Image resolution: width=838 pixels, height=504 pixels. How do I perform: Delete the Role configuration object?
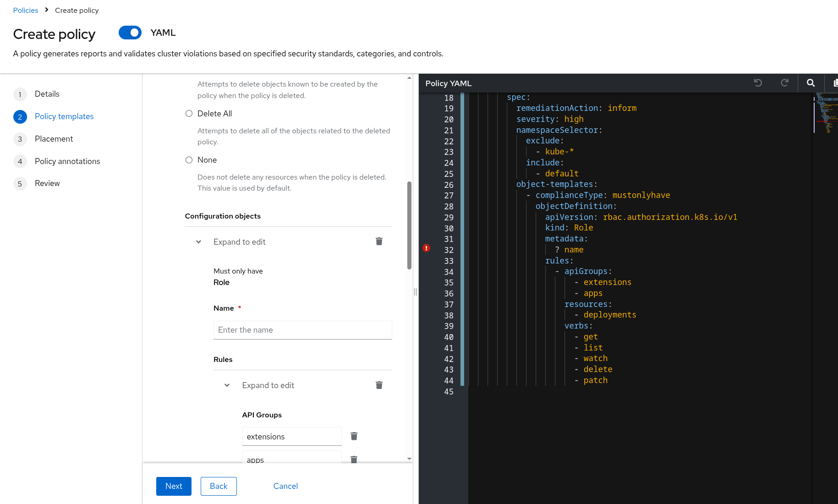pos(379,241)
